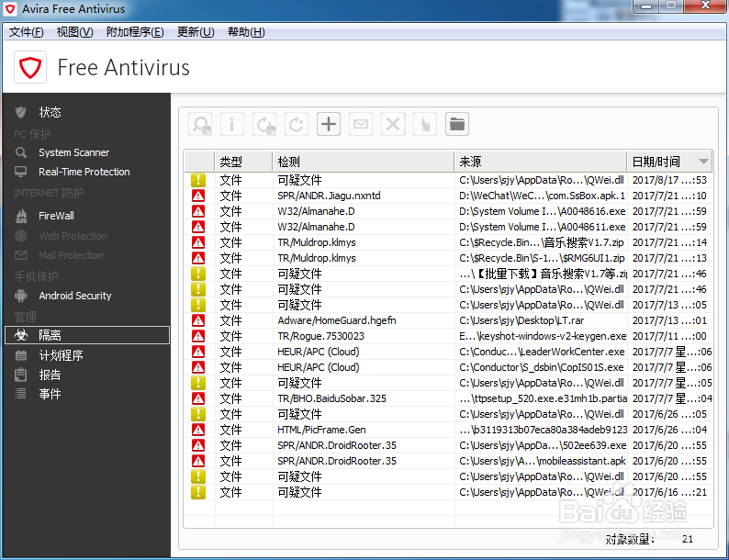The height and width of the screenshot is (560, 729).
Task: Click the export toolbar icon beside delete
Action: coord(425,124)
